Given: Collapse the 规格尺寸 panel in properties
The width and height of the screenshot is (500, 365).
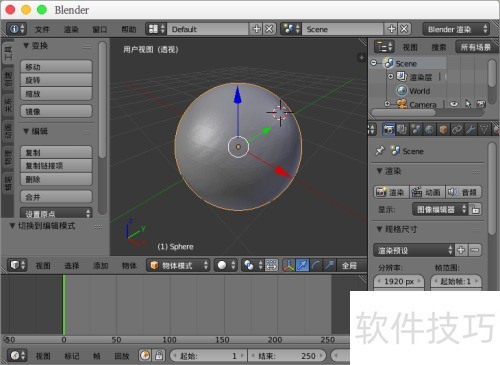Looking at the screenshot, I should coord(379,229).
